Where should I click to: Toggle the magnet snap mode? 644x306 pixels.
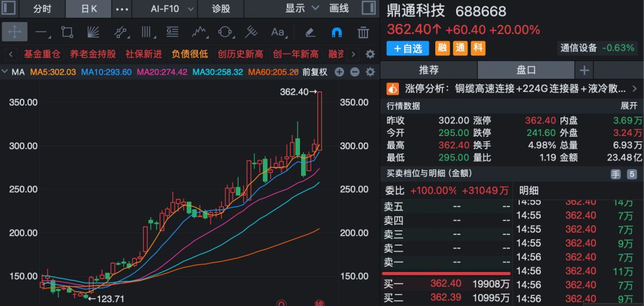[336, 32]
